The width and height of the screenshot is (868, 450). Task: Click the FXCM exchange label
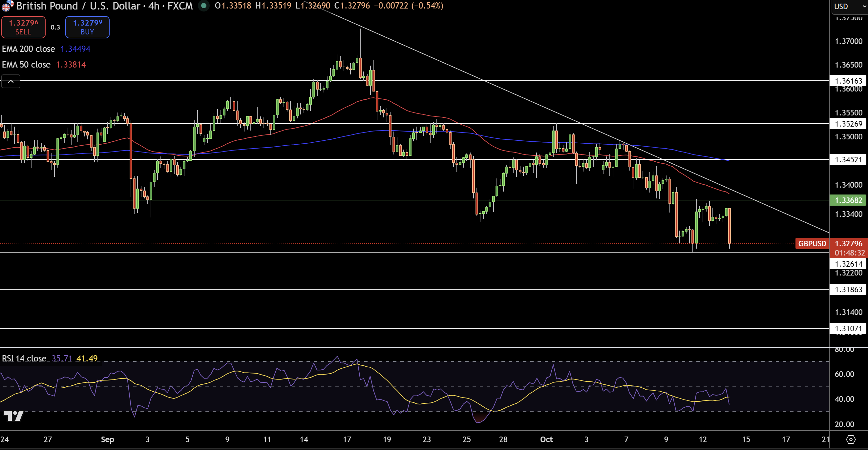[x=180, y=6]
